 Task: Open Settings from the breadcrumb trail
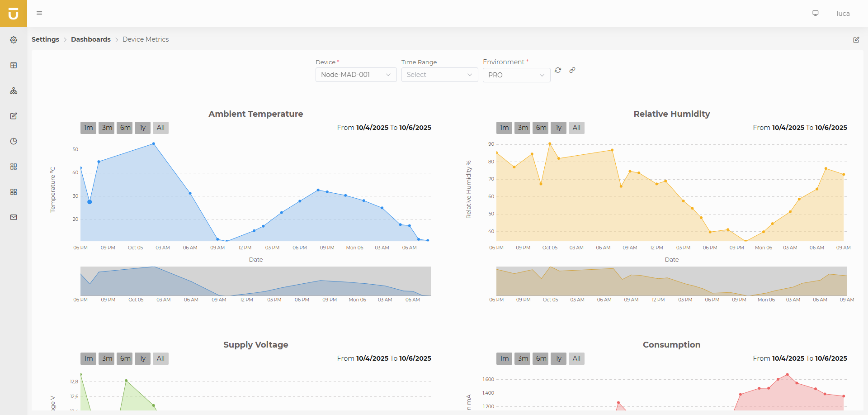coord(45,39)
